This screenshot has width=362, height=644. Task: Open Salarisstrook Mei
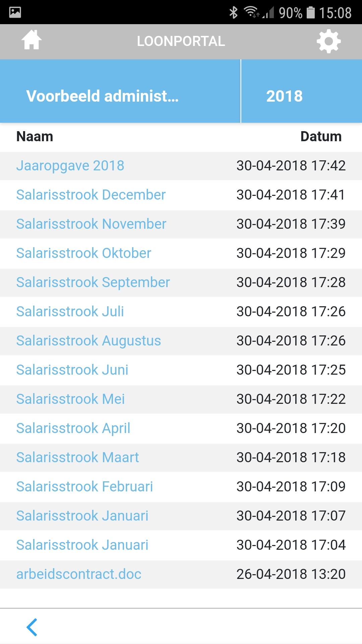tap(70, 399)
